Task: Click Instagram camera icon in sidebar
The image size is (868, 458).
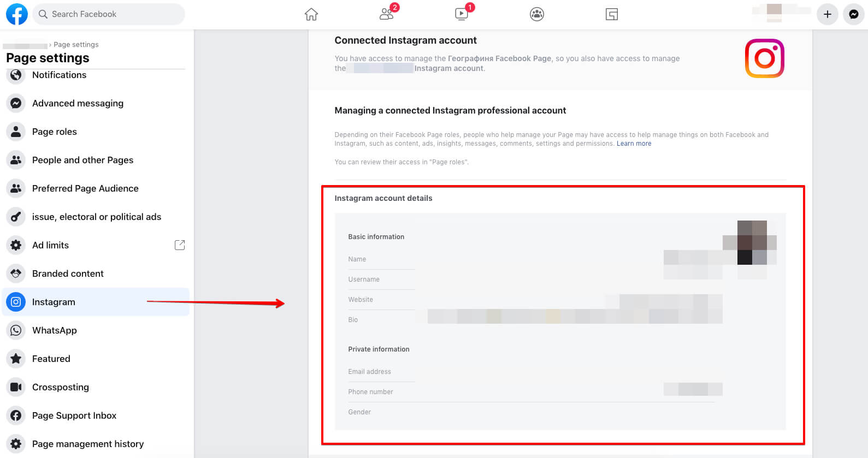Action: pyautogui.click(x=16, y=302)
